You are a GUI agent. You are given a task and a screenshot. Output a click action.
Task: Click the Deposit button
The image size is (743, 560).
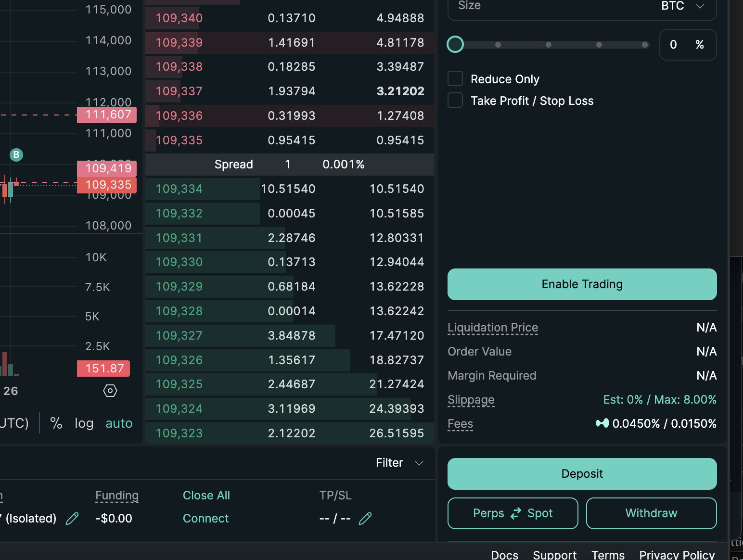coord(582,474)
